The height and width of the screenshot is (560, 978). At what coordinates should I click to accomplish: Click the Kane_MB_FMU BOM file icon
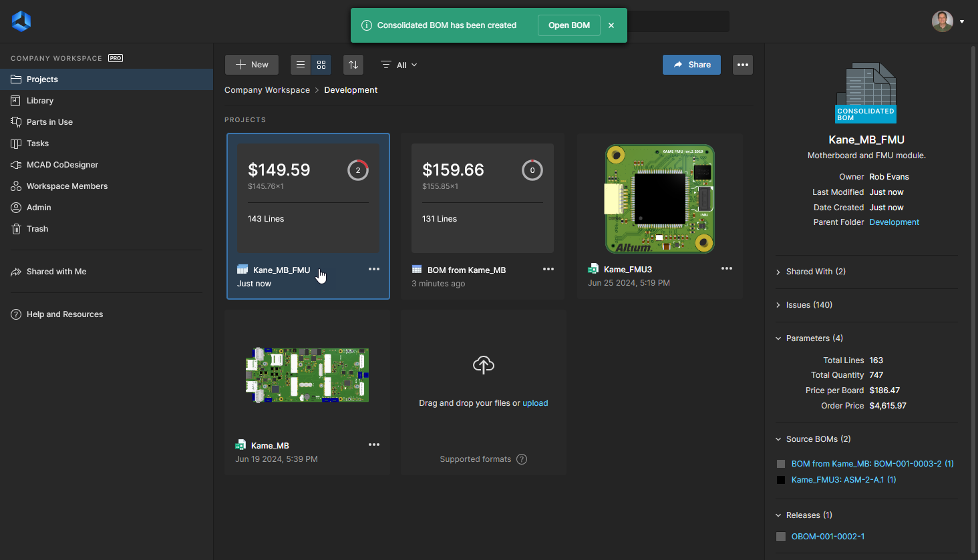coord(242,270)
